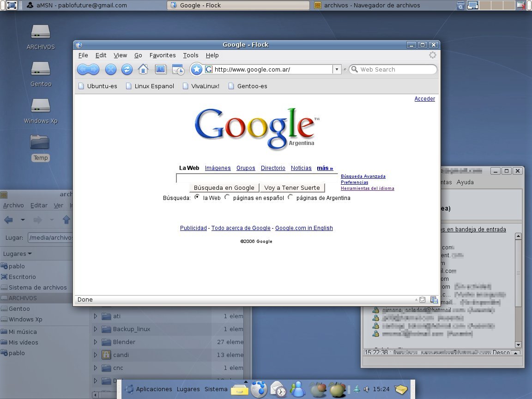Launch Flock from the bottom panel icon

[x=259, y=389]
